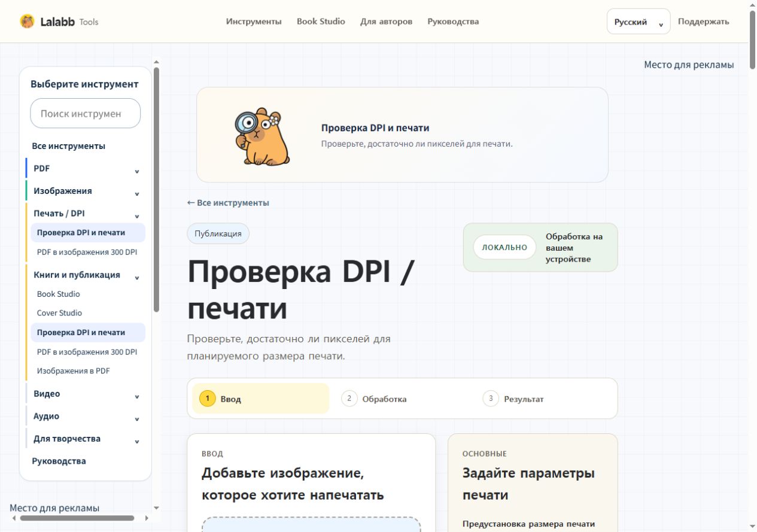Open Для авторов in top navigation
The image size is (757, 532).
coord(386,22)
